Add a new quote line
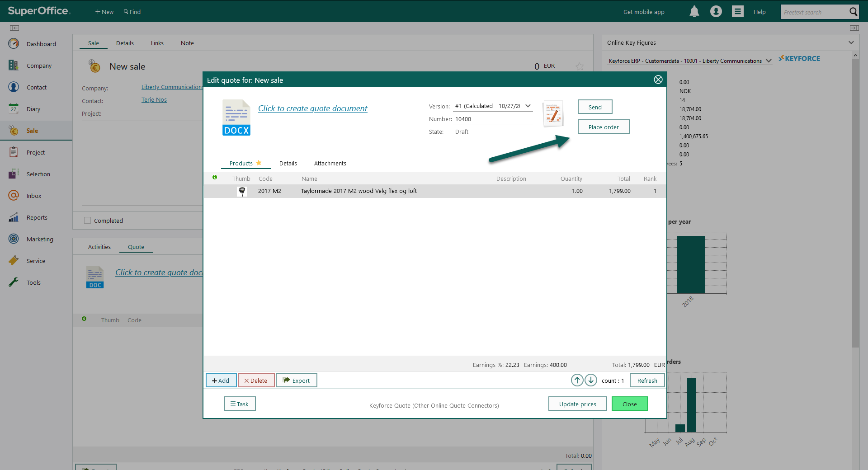 click(221, 380)
